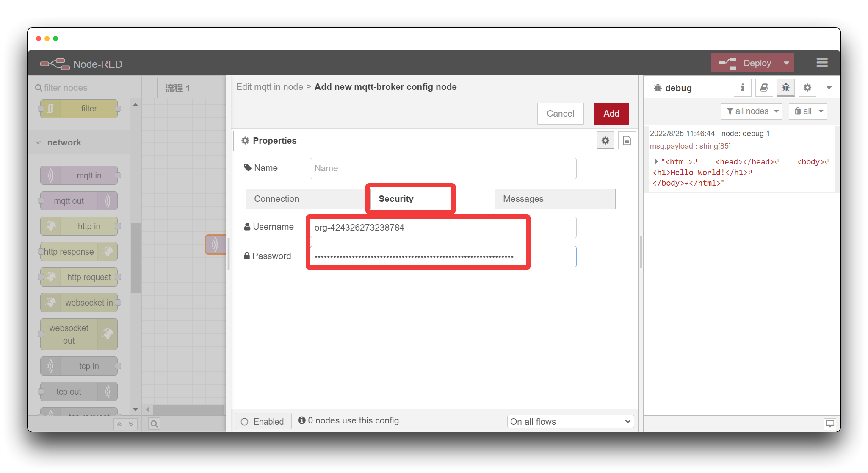
Task: Open the Node-RED main hamburger menu
Action: click(x=822, y=63)
